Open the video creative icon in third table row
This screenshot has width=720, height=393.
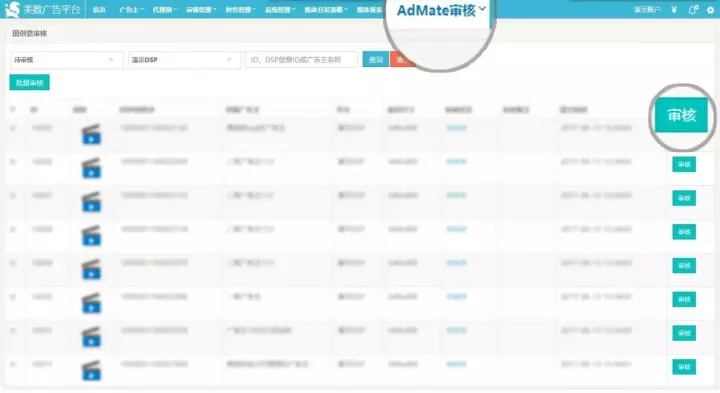click(91, 202)
